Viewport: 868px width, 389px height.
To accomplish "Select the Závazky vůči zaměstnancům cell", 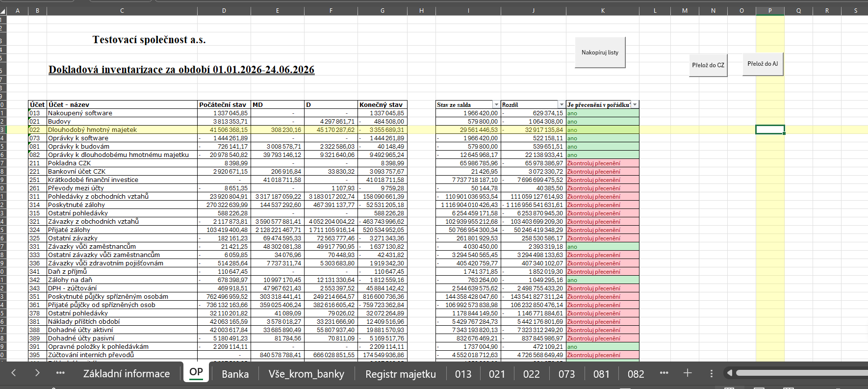I will [122, 246].
